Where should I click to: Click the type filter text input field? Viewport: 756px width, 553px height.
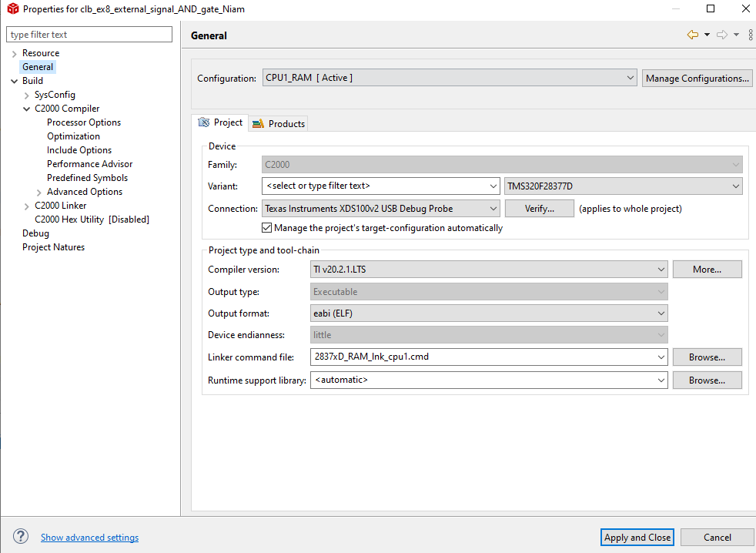point(89,34)
